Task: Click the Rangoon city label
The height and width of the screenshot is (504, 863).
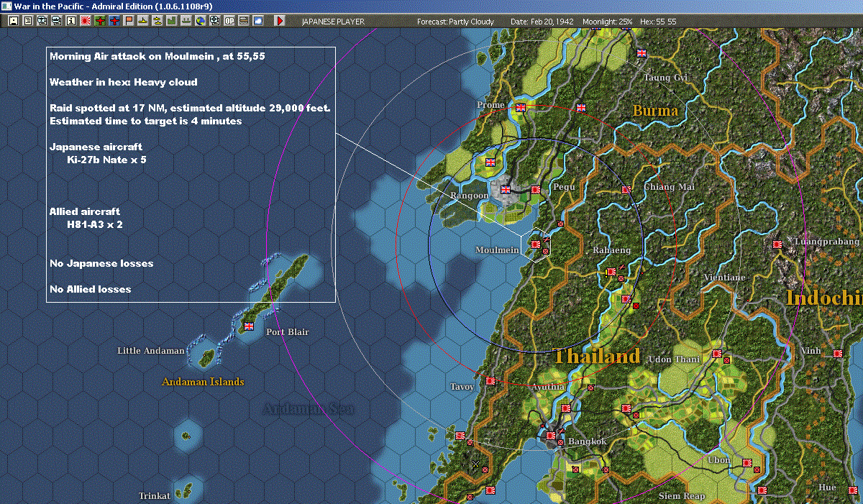Action: point(470,196)
